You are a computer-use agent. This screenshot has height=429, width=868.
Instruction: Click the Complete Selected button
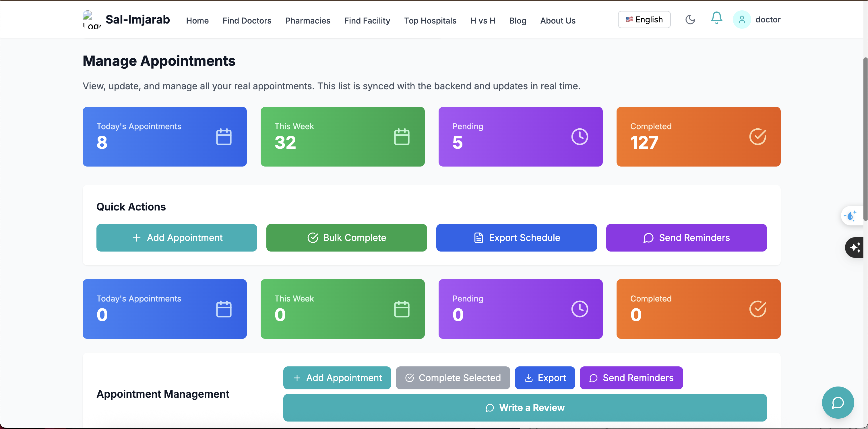pyautogui.click(x=453, y=378)
